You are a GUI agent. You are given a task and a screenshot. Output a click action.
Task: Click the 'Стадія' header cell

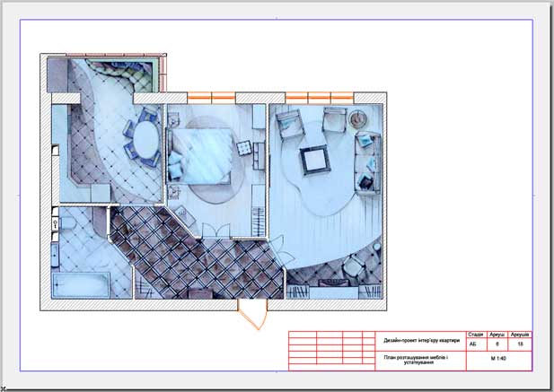[x=476, y=334]
